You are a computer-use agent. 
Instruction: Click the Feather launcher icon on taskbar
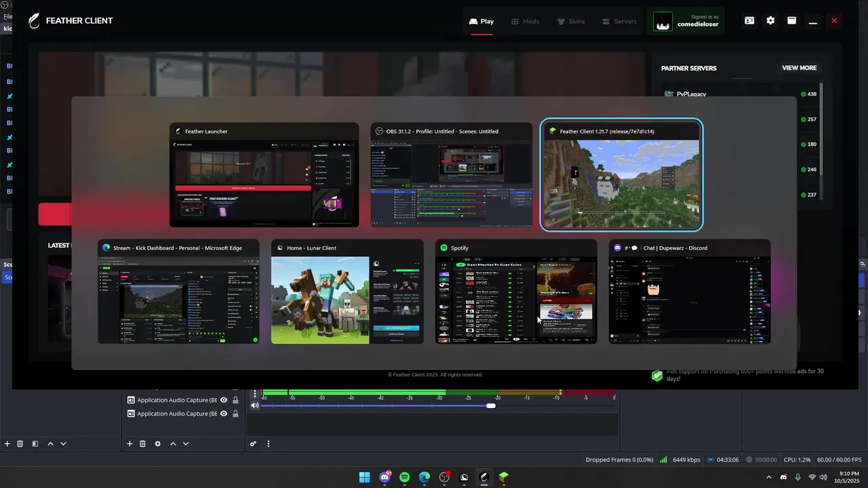click(x=484, y=477)
